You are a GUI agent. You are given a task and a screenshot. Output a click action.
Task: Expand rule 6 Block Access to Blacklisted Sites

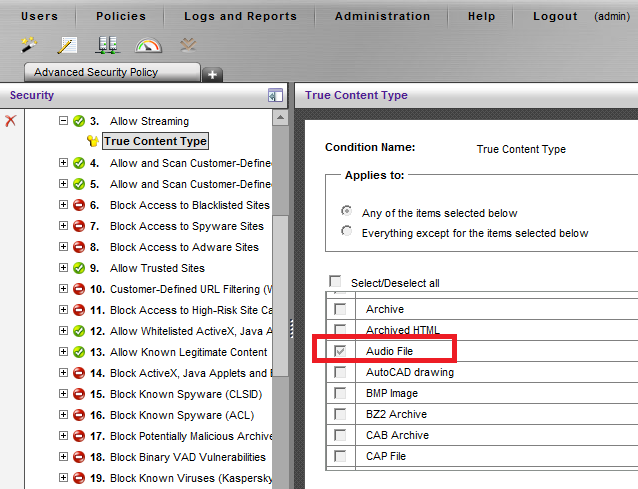pos(64,205)
